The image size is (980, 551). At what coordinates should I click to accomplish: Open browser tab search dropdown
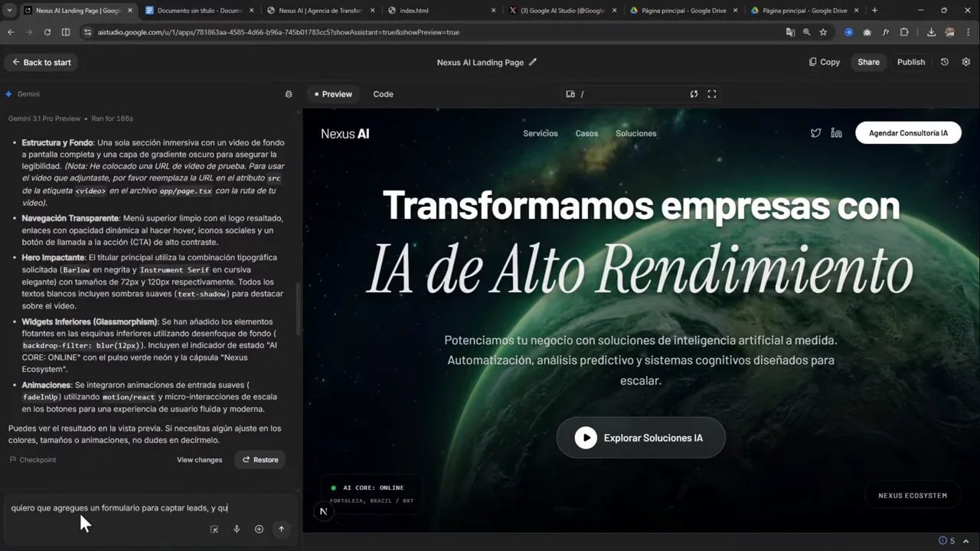click(10, 11)
